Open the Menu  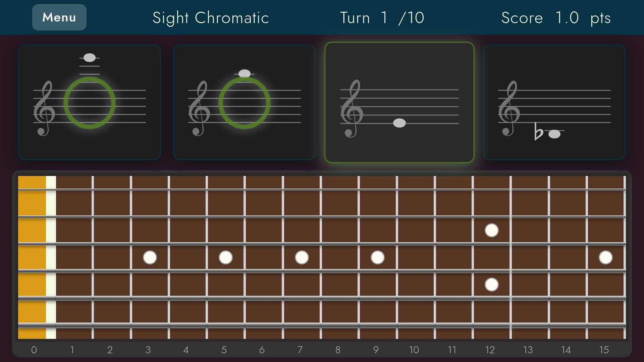(59, 17)
